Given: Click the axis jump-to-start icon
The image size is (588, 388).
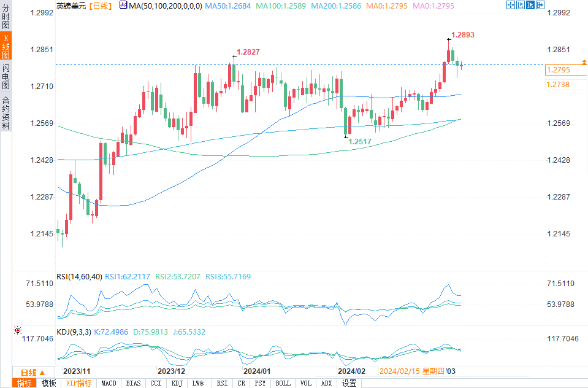Looking at the screenshot, I should click(521, 5).
